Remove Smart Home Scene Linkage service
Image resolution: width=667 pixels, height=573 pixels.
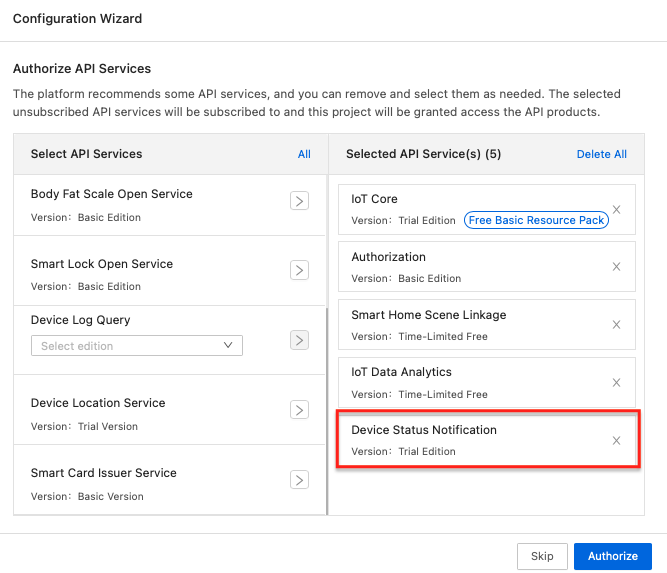616,325
